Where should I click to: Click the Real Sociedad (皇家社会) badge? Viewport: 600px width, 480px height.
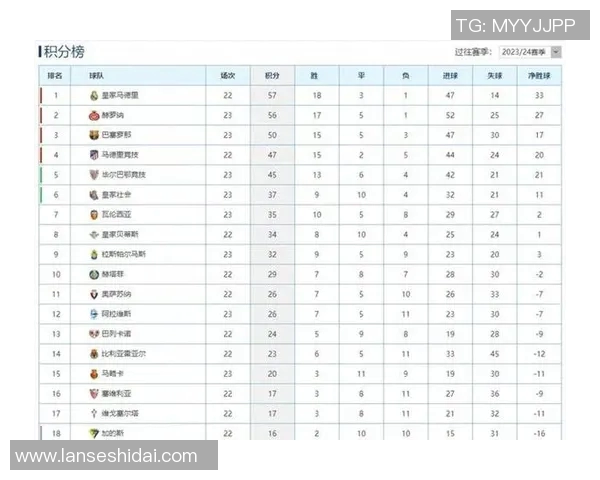tap(93, 195)
